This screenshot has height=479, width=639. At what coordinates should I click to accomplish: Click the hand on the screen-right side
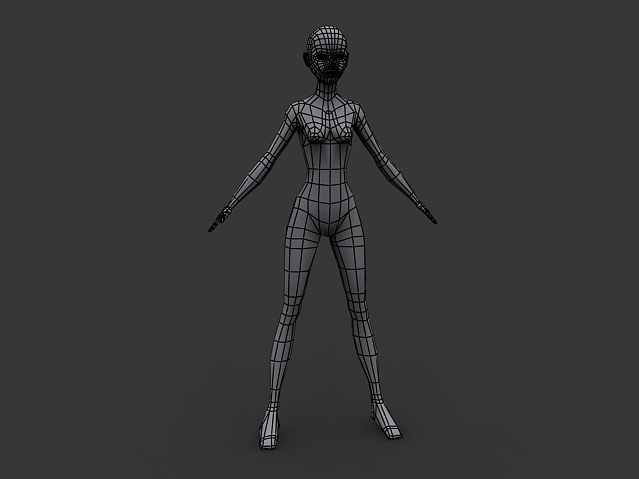428,212
